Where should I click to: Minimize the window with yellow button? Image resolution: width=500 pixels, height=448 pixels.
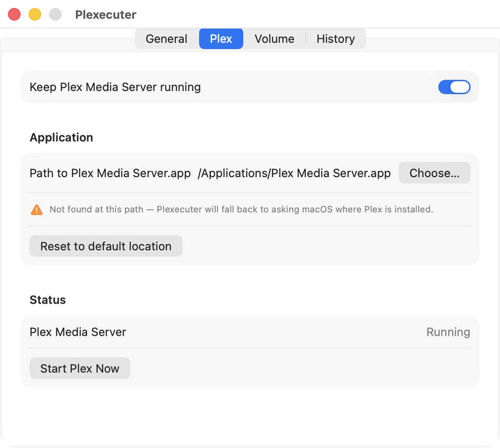[x=35, y=14]
